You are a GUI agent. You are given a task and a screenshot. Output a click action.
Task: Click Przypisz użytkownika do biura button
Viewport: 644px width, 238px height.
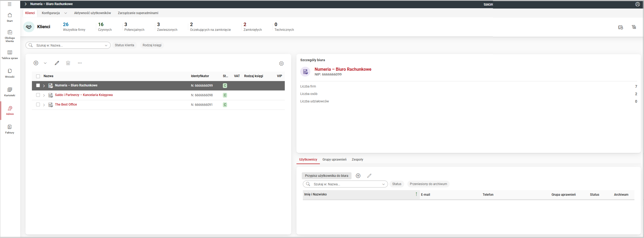[326, 176]
